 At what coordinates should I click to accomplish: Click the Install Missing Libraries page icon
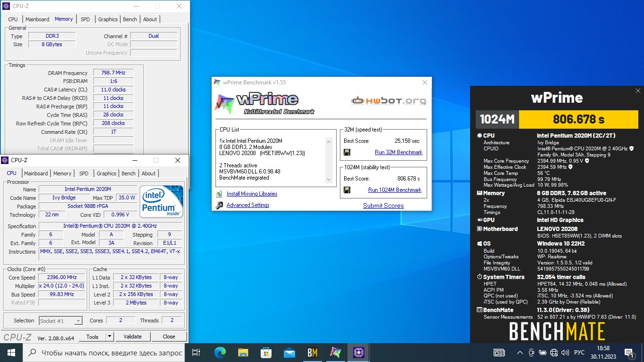click(219, 194)
